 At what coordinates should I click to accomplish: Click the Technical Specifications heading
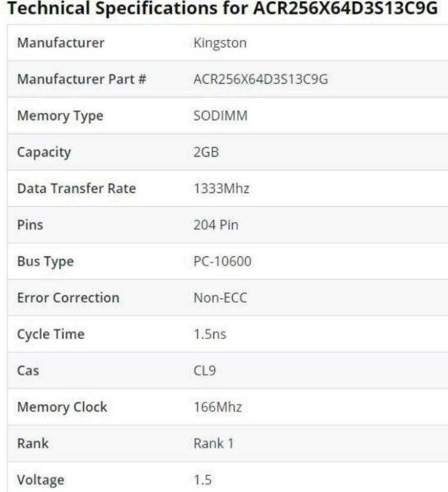click(223, 9)
